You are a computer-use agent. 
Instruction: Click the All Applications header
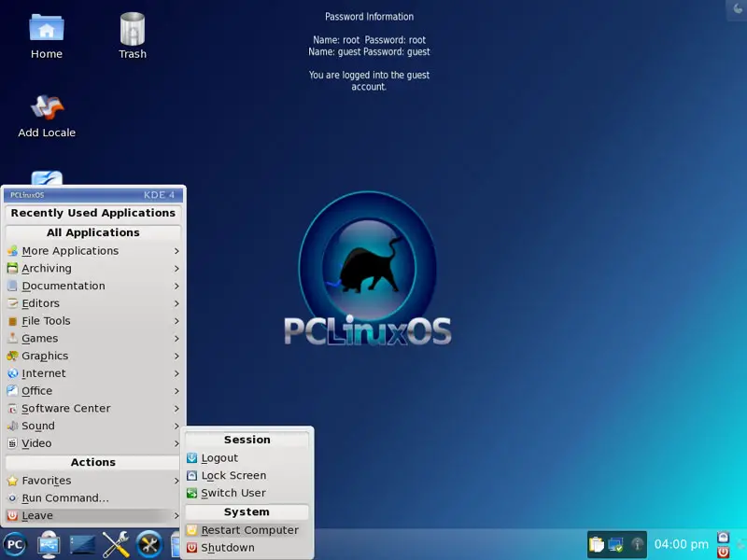click(93, 232)
